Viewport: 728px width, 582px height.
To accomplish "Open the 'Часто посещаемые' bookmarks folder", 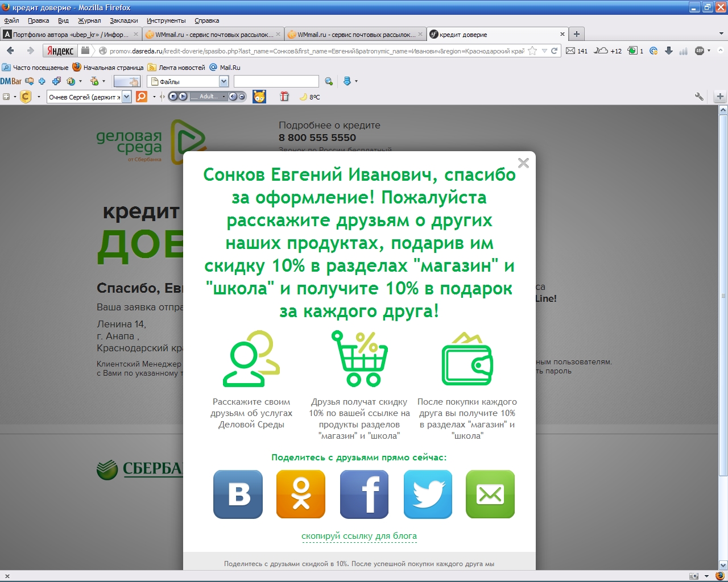I will point(35,67).
